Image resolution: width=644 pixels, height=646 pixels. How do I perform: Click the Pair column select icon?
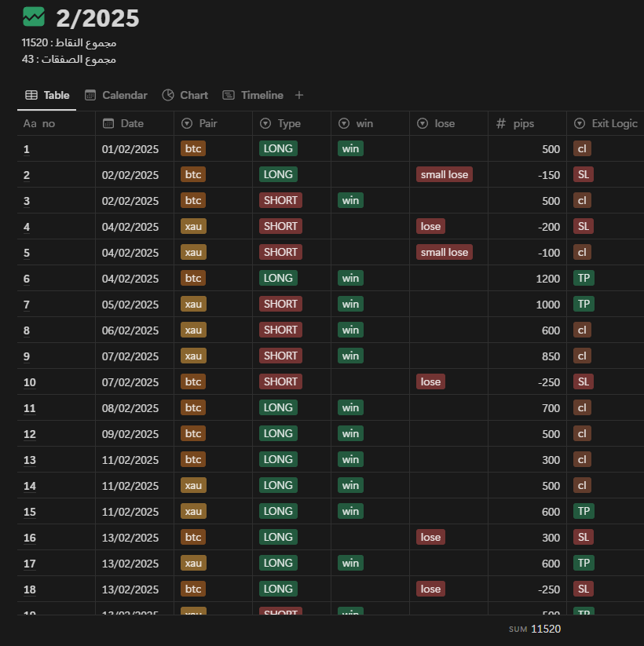pyautogui.click(x=187, y=123)
